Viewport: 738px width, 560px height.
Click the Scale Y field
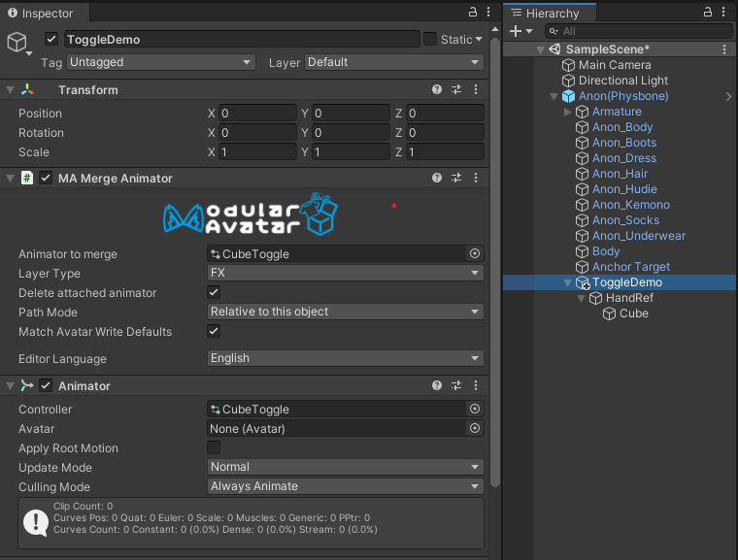(x=351, y=152)
